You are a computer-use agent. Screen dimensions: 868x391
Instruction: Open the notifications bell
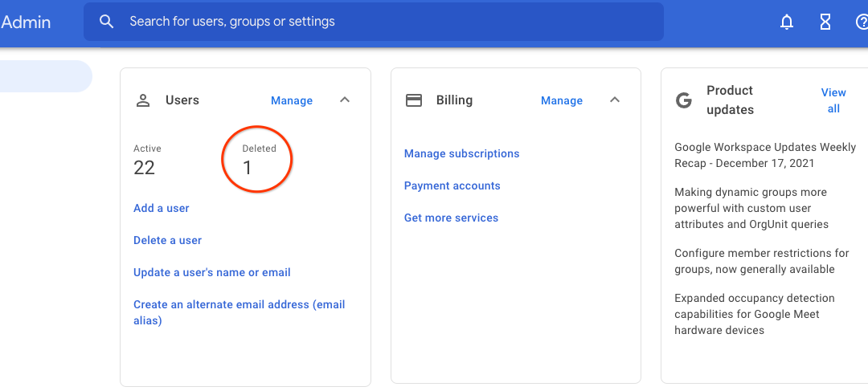[786, 22]
